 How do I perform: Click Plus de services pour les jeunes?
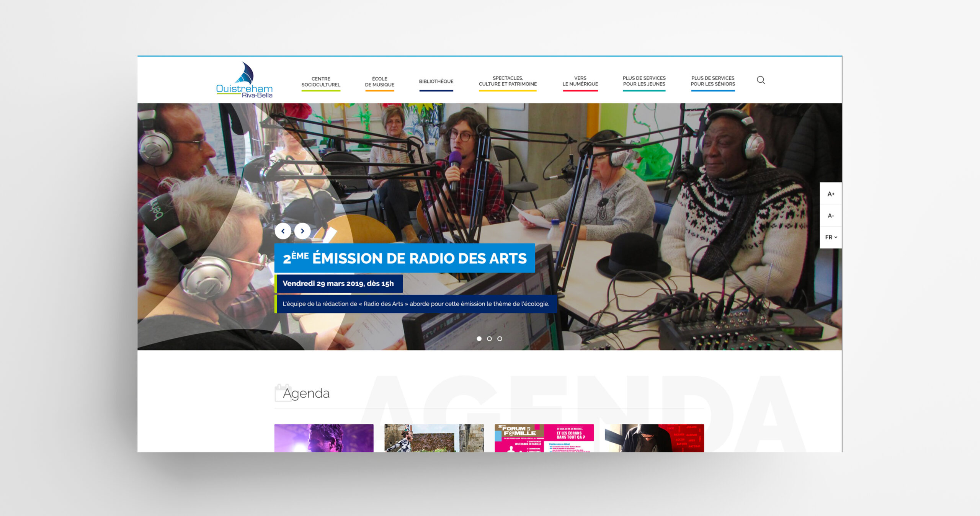coord(644,81)
